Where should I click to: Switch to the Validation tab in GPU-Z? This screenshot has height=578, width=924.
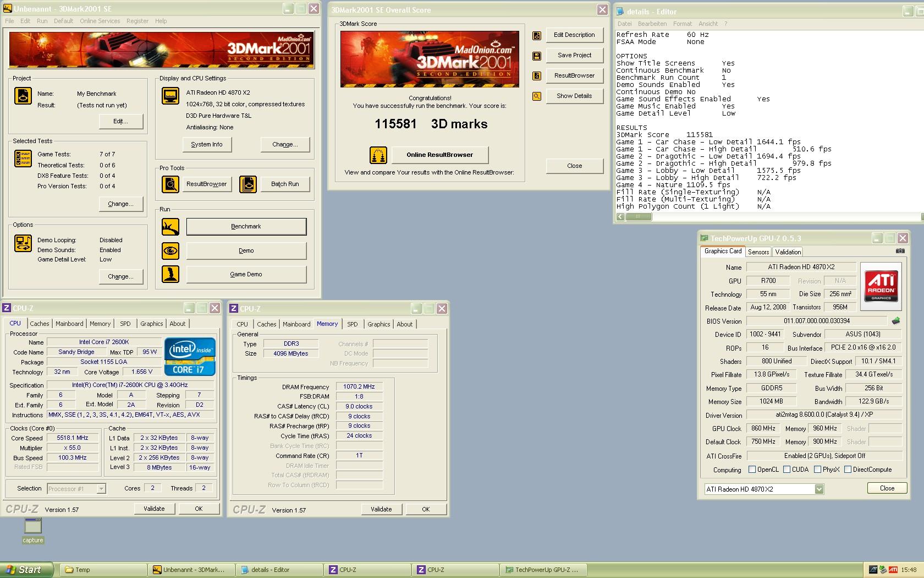[788, 252]
